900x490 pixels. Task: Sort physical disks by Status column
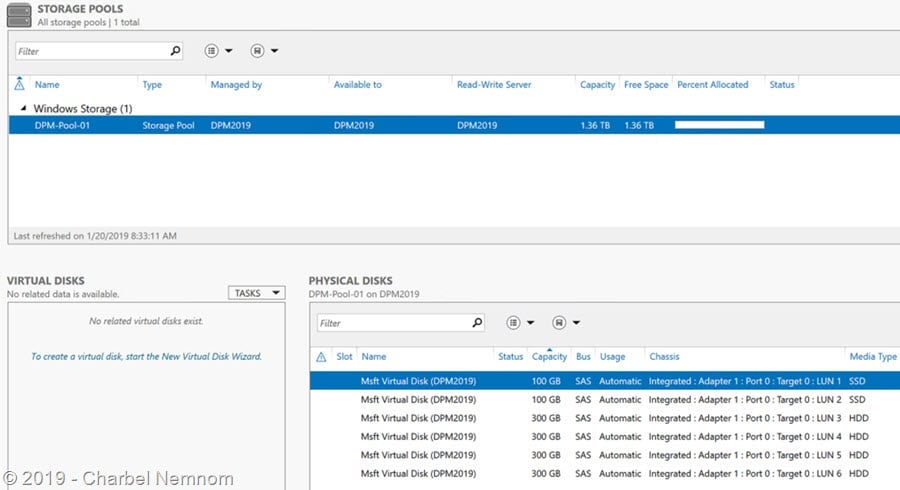point(510,356)
